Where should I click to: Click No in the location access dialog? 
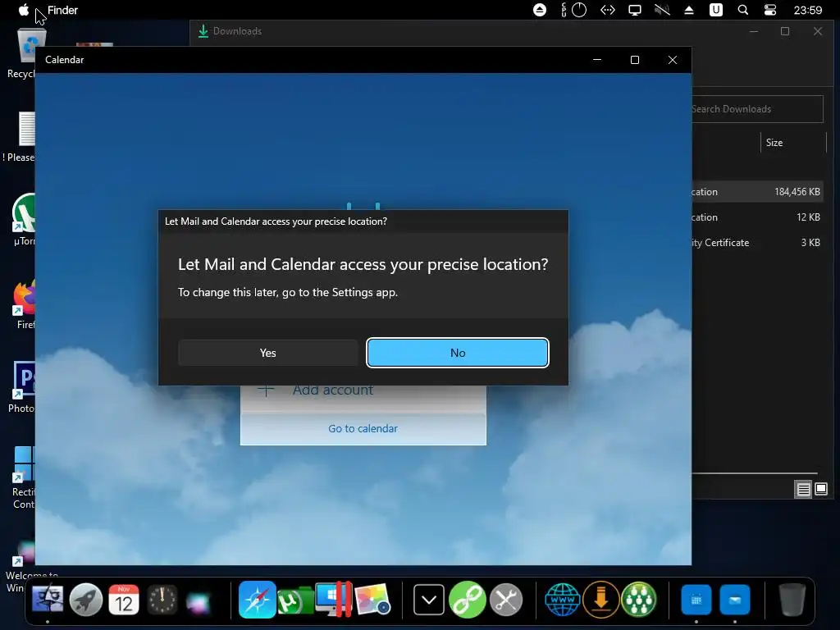point(458,353)
